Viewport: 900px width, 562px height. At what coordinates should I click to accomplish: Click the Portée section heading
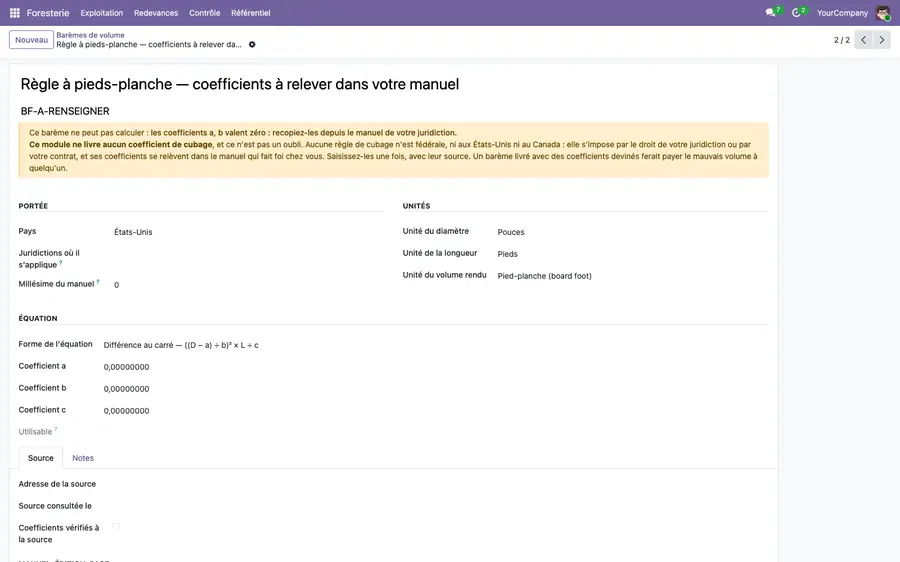[33, 206]
